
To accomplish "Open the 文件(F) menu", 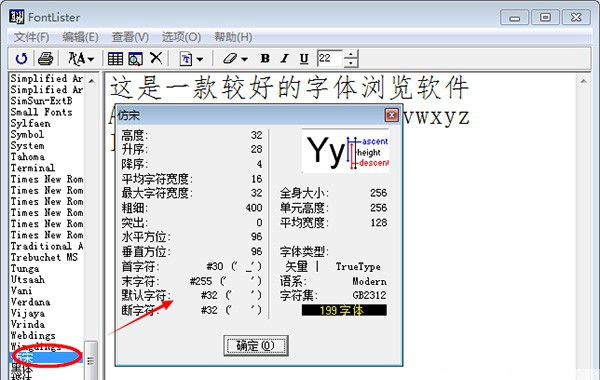I will point(32,37).
